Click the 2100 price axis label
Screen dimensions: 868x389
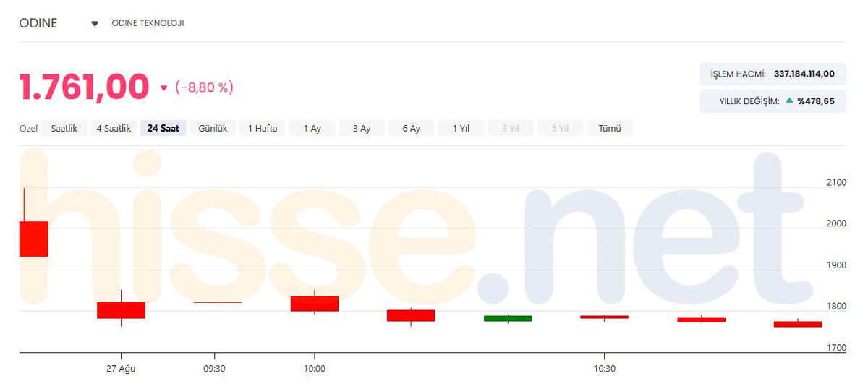tap(836, 183)
